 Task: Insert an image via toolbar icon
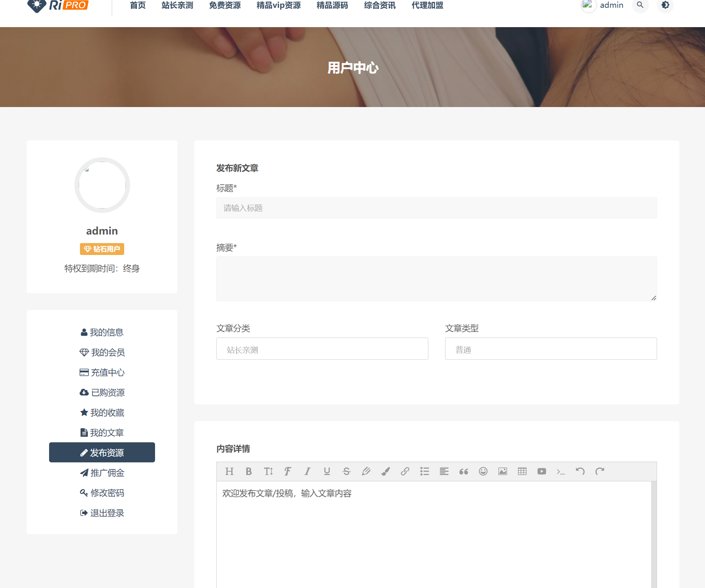tap(503, 472)
